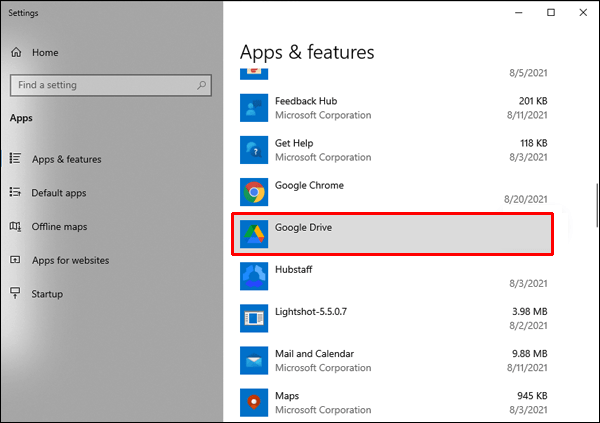Click the Feedback Hub app icon
The height and width of the screenshot is (423, 600).
click(254, 107)
